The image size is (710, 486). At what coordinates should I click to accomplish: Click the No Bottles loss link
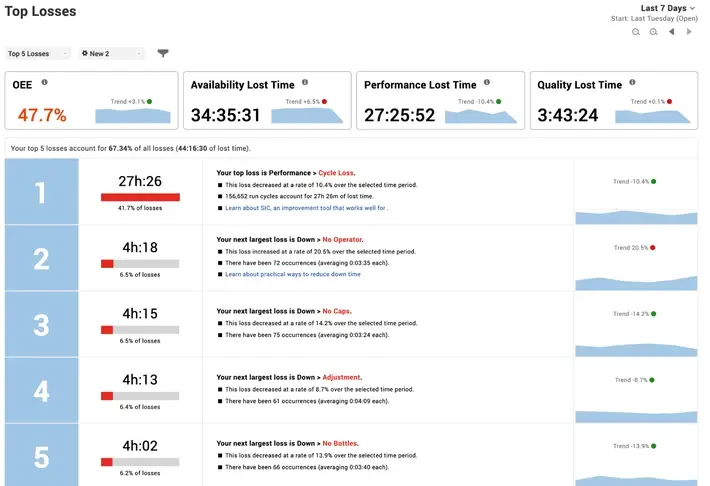click(x=340, y=443)
